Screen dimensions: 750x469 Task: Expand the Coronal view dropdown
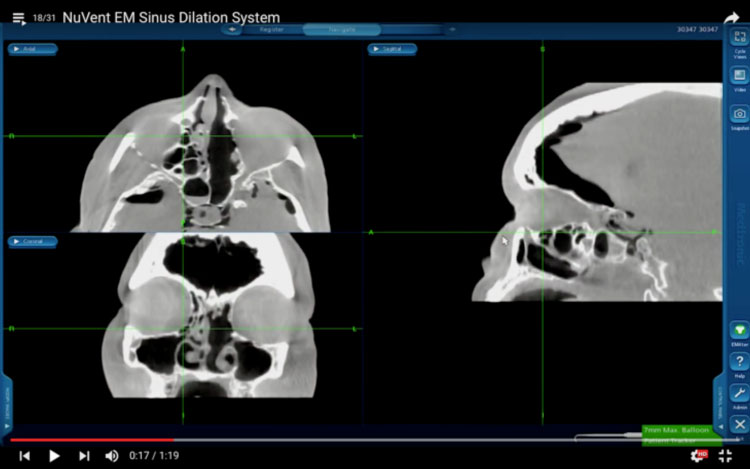pyautogui.click(x=32, y=241)
